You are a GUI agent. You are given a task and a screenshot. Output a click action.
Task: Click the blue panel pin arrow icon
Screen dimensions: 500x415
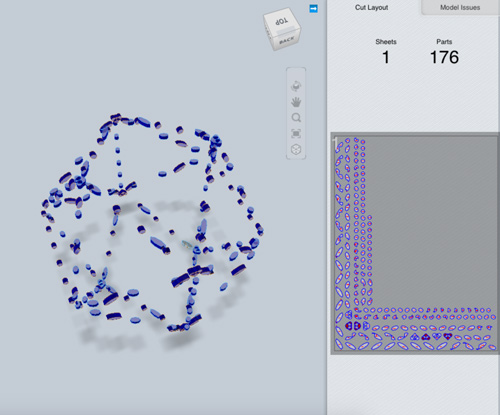click(313, 9)
